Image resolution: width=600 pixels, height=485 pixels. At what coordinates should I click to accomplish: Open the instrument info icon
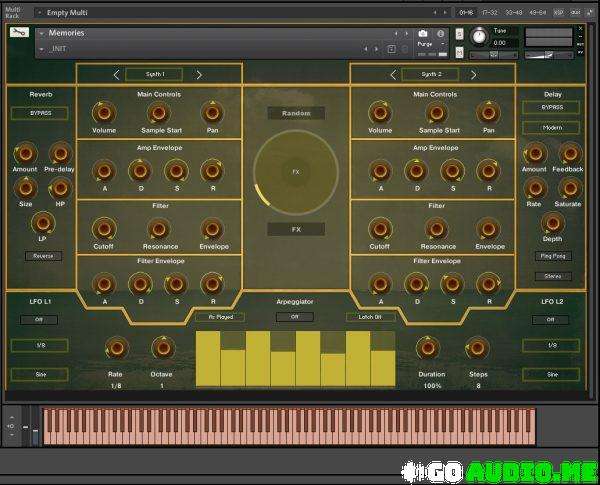[x=441, y=33]
